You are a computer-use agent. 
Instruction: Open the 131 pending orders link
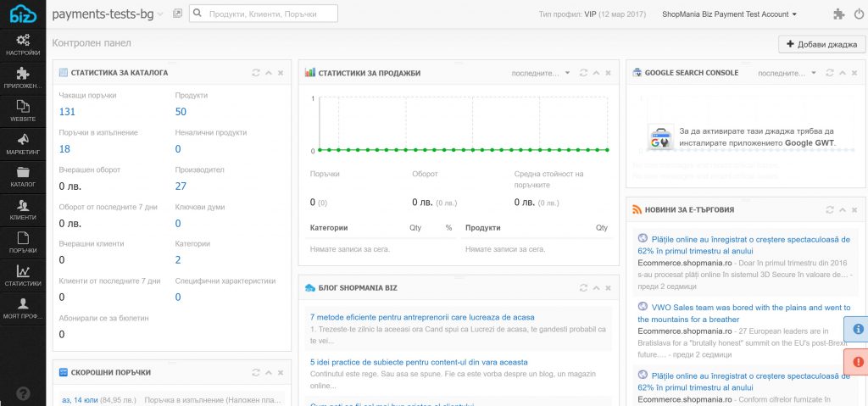(68, 112)
